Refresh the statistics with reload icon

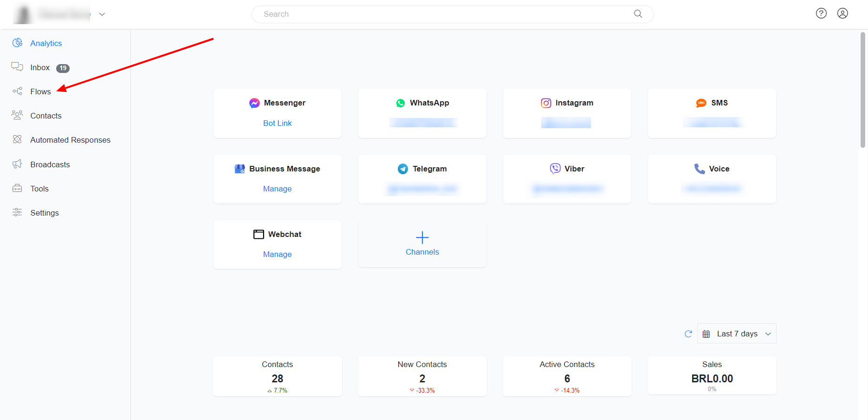point(688,334)
